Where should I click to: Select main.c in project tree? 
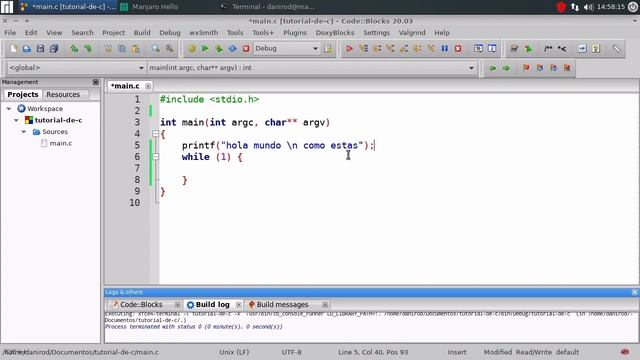(x=60, y=143)
